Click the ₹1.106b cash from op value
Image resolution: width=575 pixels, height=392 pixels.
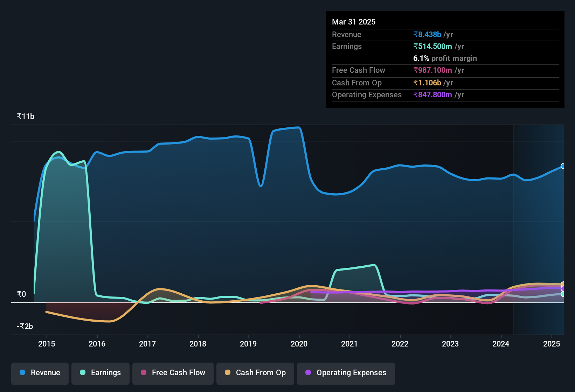point(427,83)
